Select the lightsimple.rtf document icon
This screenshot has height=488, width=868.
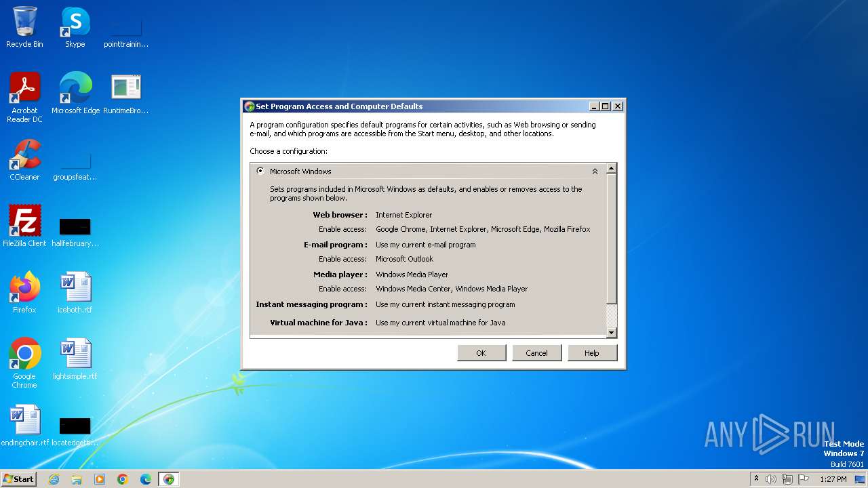(75, 359)
